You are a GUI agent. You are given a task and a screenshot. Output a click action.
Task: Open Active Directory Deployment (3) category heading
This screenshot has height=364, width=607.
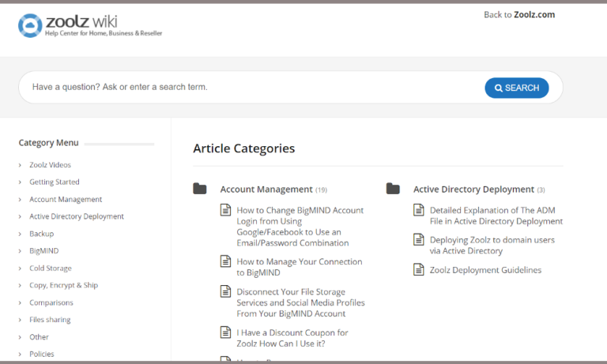coord(479,190)
